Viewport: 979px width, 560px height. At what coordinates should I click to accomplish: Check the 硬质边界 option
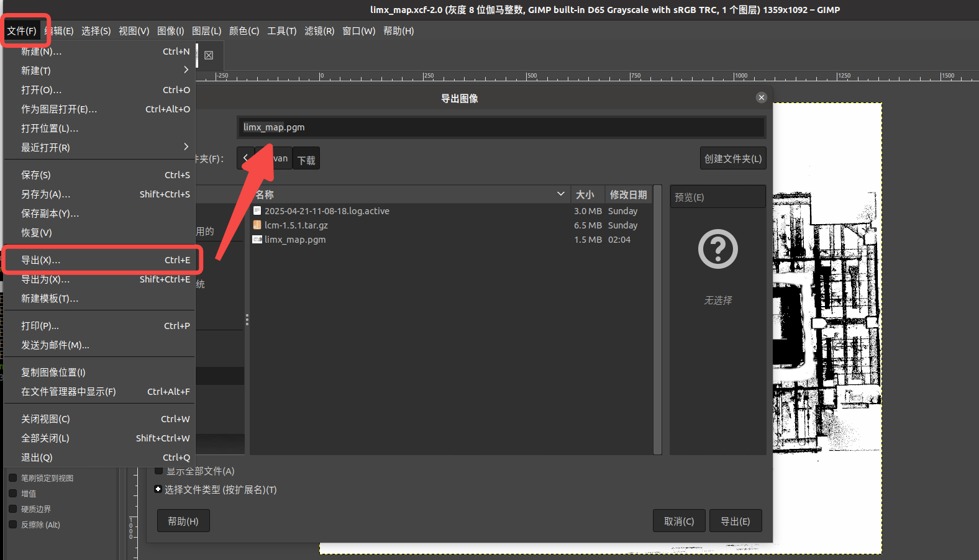coord(12,509)
